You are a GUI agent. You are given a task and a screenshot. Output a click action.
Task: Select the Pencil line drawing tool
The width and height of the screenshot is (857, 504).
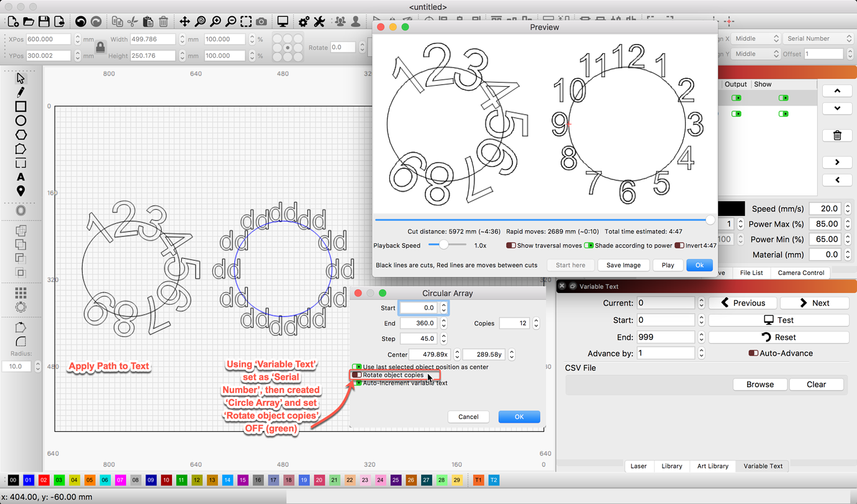point(20,92)
